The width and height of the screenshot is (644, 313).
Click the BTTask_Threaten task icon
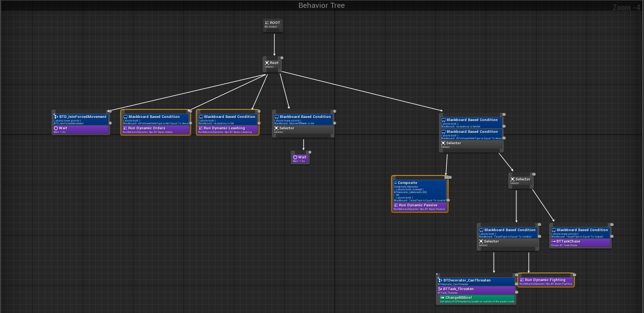point(440,289)
